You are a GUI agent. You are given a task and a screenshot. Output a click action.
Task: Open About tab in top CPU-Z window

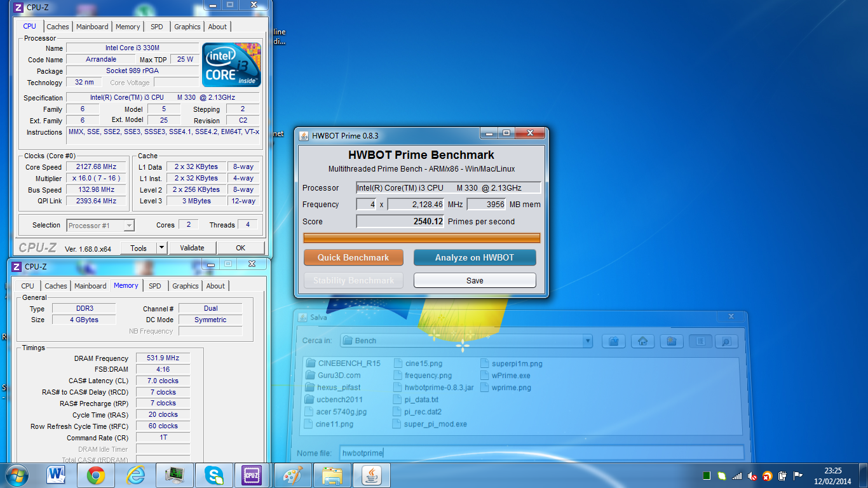(x=217, y=27)
